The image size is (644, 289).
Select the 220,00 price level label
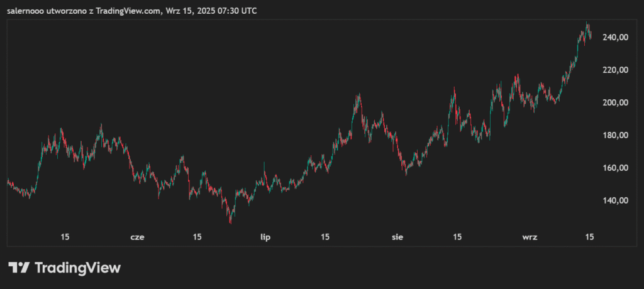614,70
